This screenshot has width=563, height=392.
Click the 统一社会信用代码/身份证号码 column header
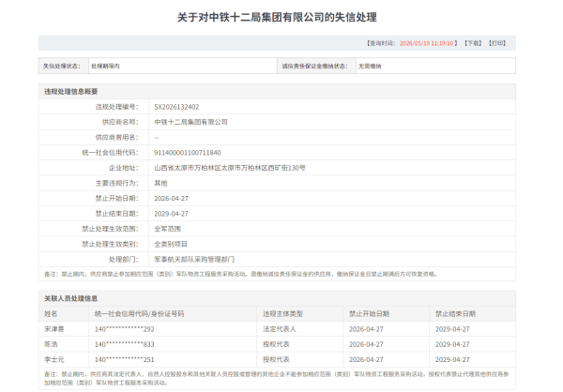click(139, 314)
